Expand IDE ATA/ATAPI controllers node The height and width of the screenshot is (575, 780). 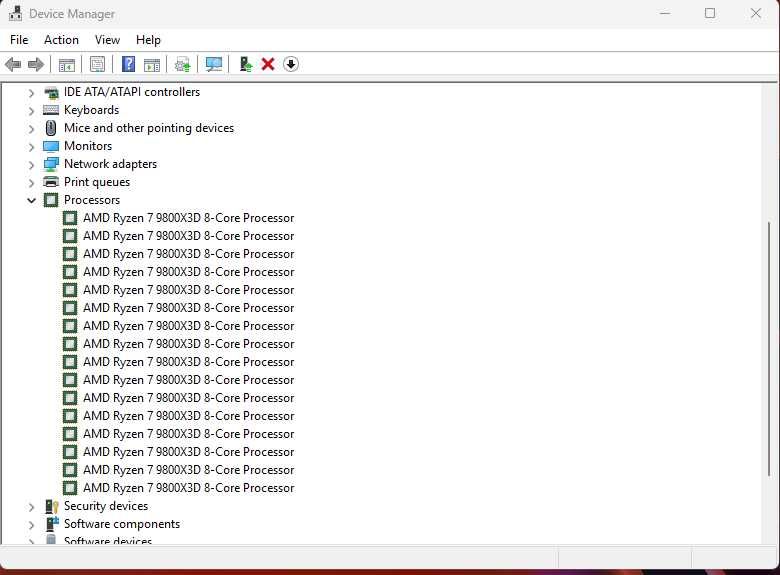tap(31, 93)
